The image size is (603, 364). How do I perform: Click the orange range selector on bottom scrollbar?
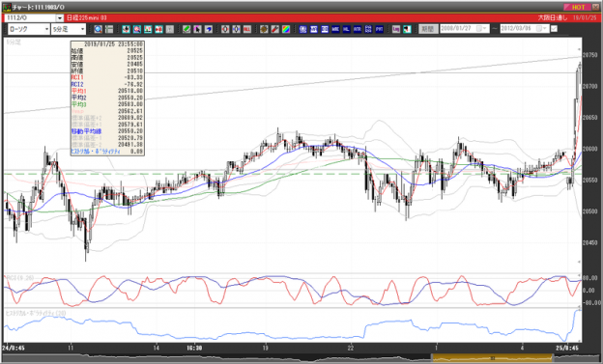(x=492, y=358)
